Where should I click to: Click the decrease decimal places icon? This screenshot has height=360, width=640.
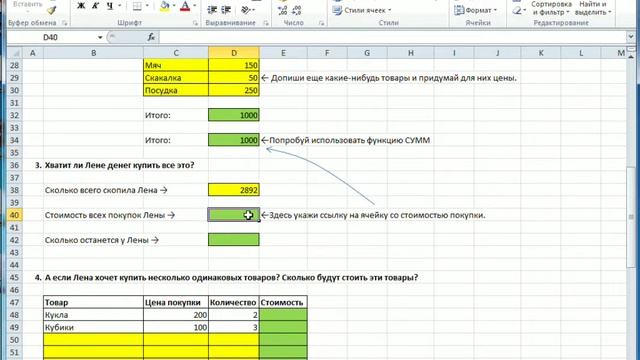click(297, 10)
